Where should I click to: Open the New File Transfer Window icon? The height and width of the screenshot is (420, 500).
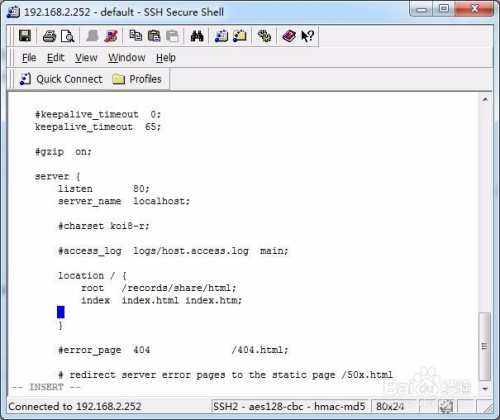point(239,36)
